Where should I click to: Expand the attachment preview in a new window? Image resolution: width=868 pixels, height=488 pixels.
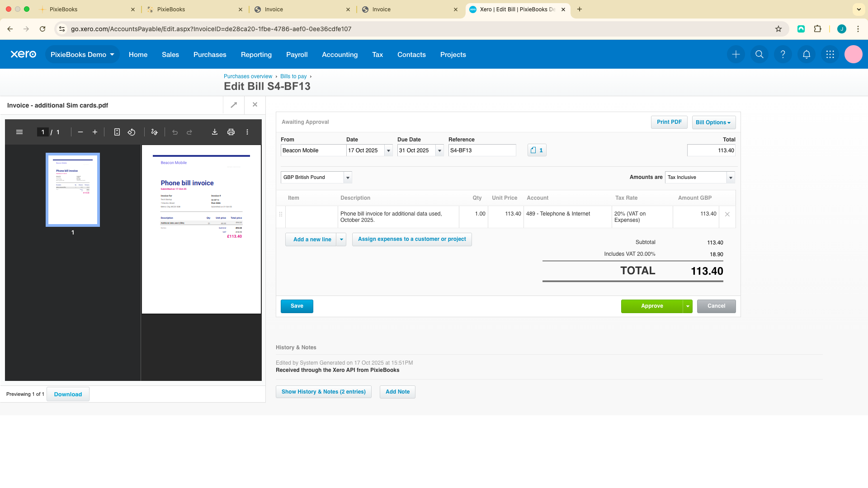coord(234,105)
